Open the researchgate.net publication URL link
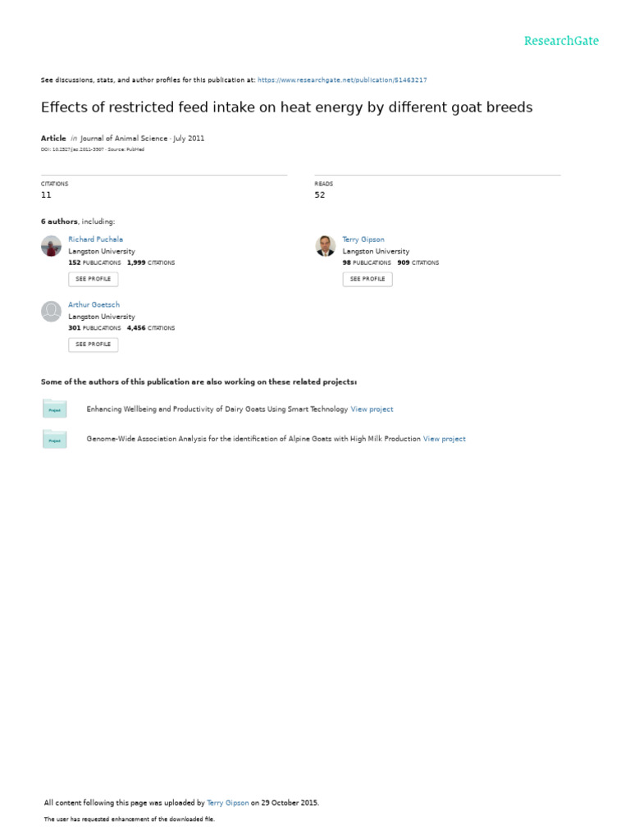Image resolution: width=630 pixels, height=840 pixels. [342, 80]
